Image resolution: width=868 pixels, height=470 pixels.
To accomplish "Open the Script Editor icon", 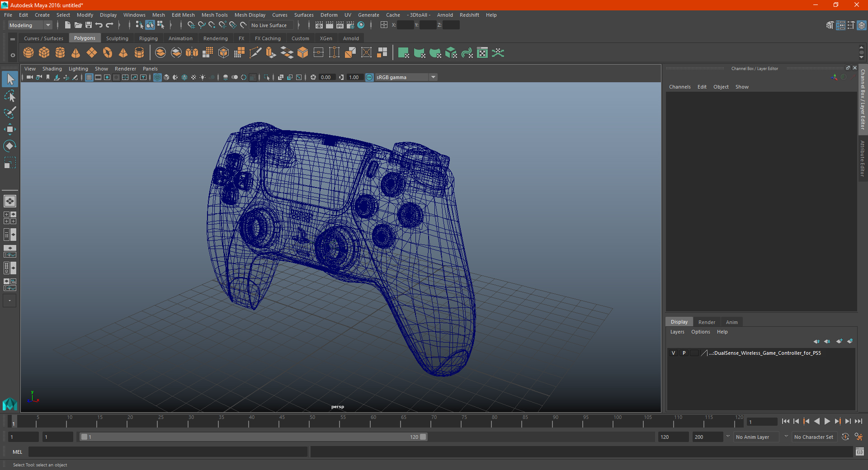I will tap(860, 451).
